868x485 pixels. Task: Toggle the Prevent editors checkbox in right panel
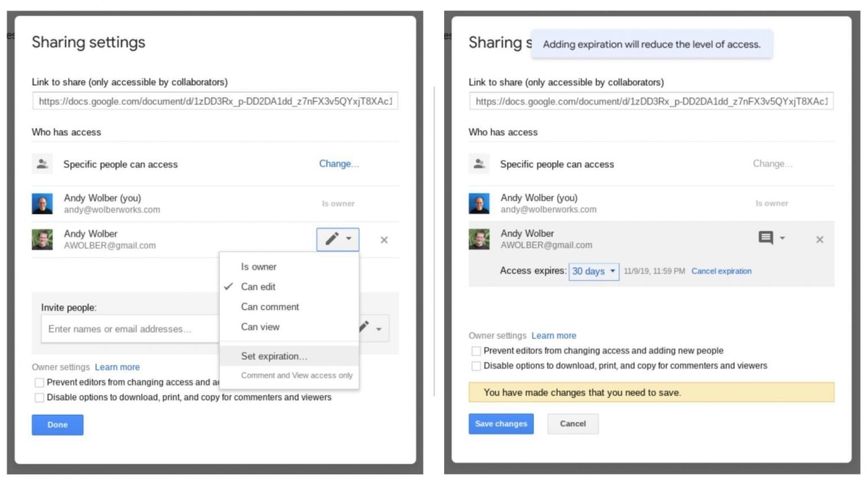(x=475, y=350)
